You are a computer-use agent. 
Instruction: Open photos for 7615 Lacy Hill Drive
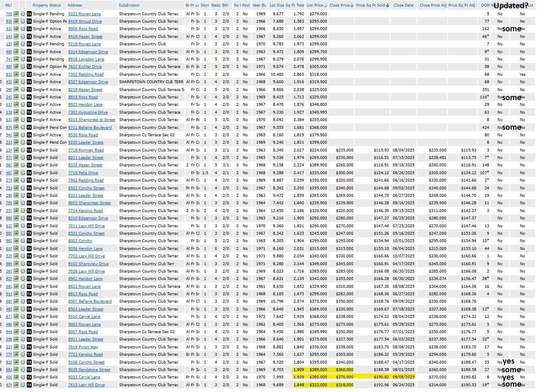coord(16,385)
